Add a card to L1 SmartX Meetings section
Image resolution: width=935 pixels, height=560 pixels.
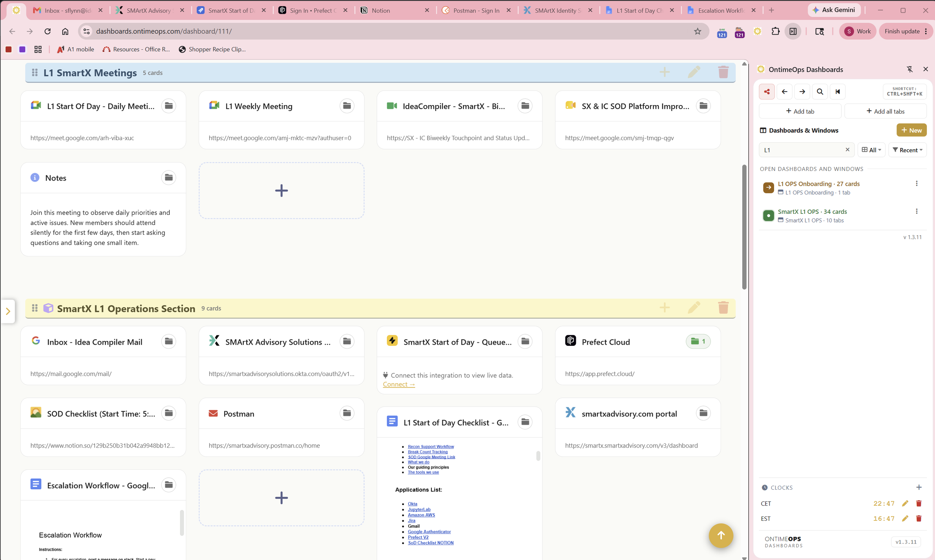point(664,72)
